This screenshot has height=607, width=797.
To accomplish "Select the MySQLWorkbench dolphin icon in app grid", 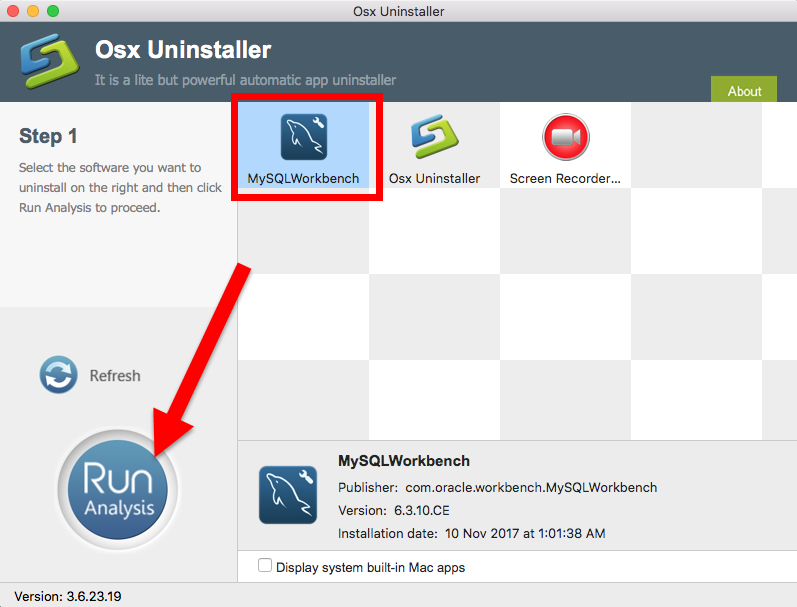I will pos(304,137).
